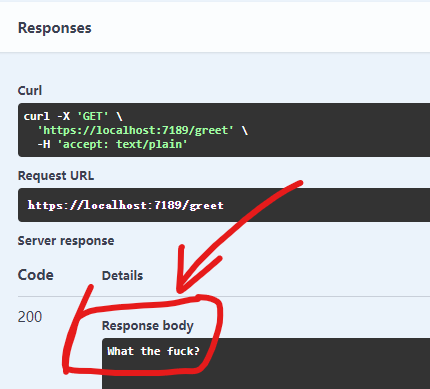The height and width of the screenshot is (389, 430).
Task: Select the Curl label
Action: (x=30, y=91)
